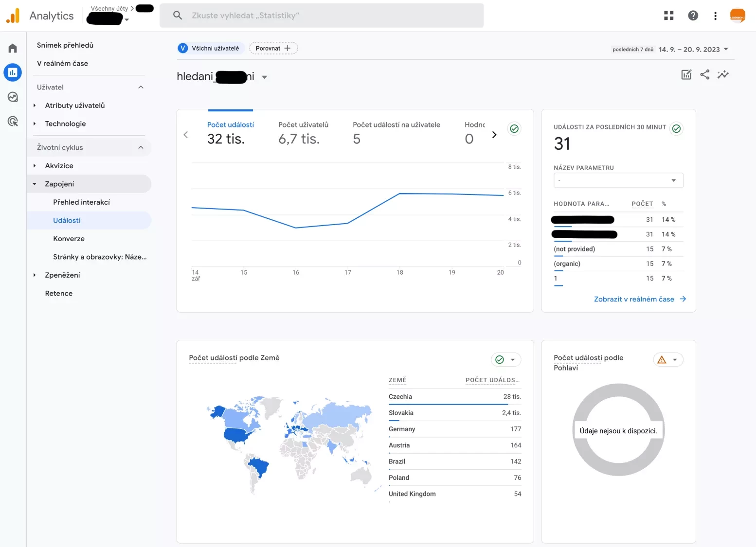The width and height of the screenshot is (756, 547).
Task: Expand the Zpeněžení section
Action: click(35, 275)
